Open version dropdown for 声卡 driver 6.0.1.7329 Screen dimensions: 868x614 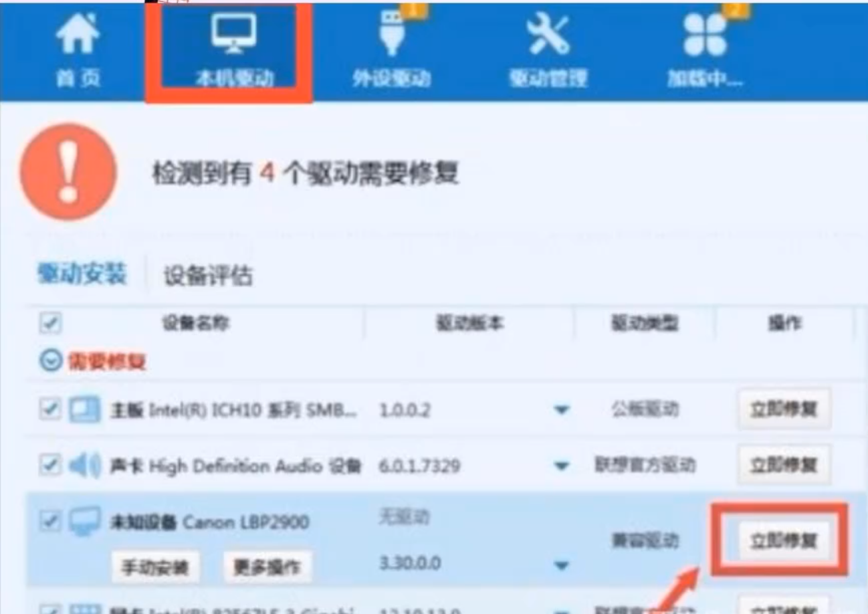coord(562,466)
